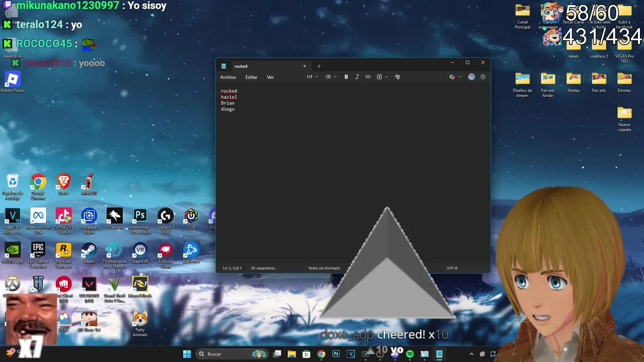Select the TikTok LIVE Studio shortcut

(63, 221)
